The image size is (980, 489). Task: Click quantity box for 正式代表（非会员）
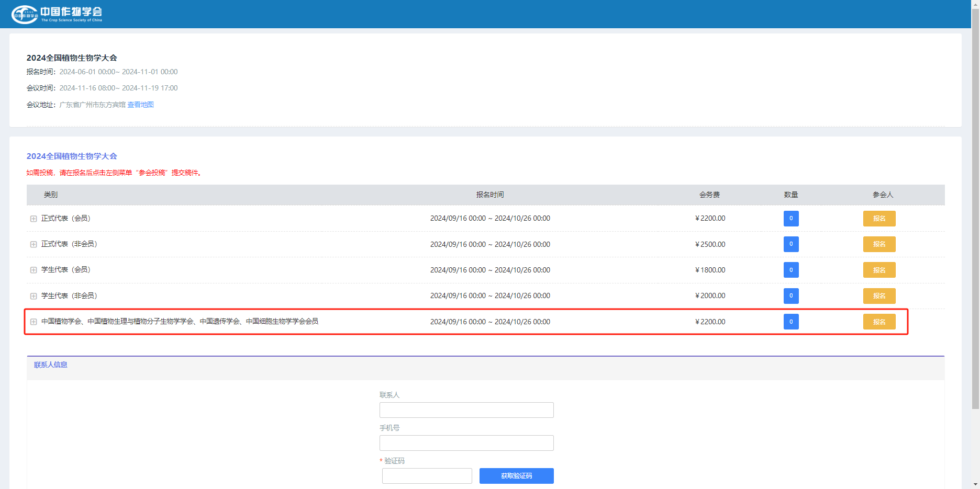coord(791,244)
